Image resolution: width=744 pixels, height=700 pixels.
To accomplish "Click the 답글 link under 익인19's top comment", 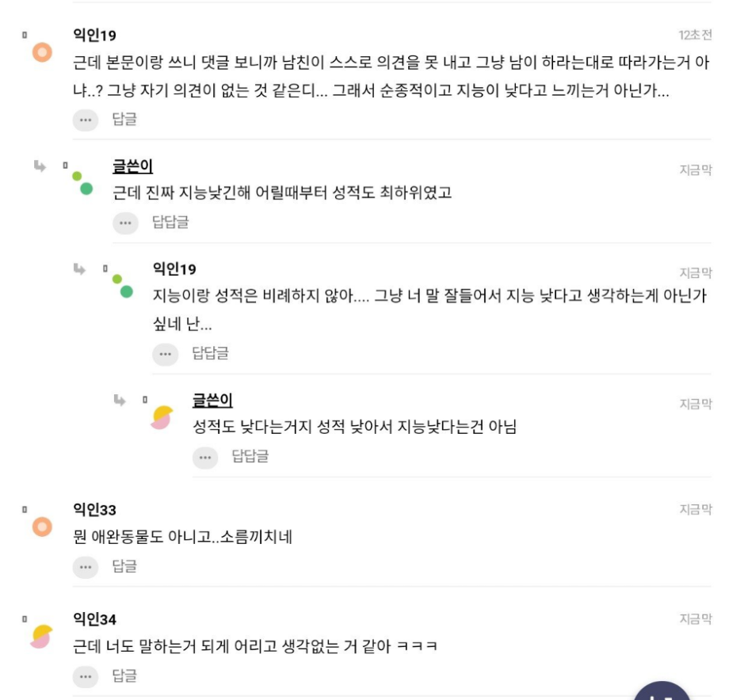I will [124, 120].
